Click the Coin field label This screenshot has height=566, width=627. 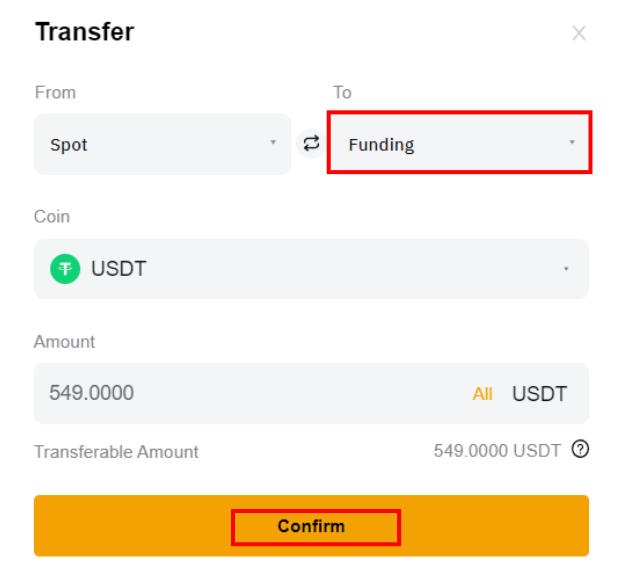[x=52, y=217]
